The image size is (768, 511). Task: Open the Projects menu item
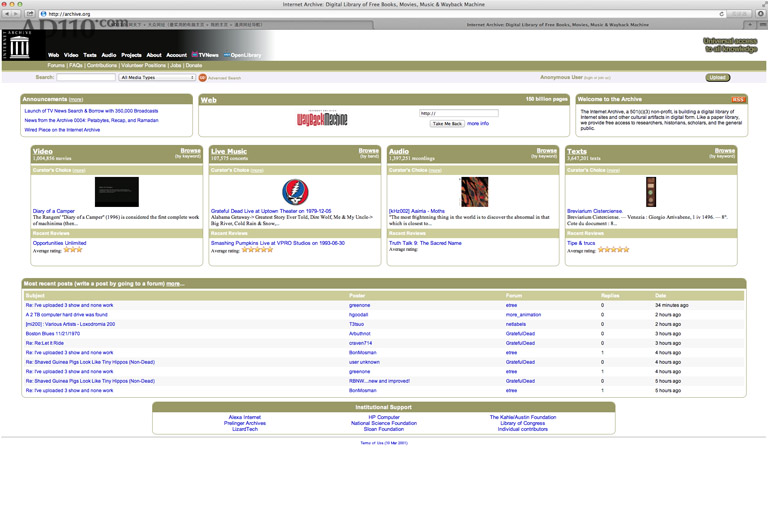point(131,55)
